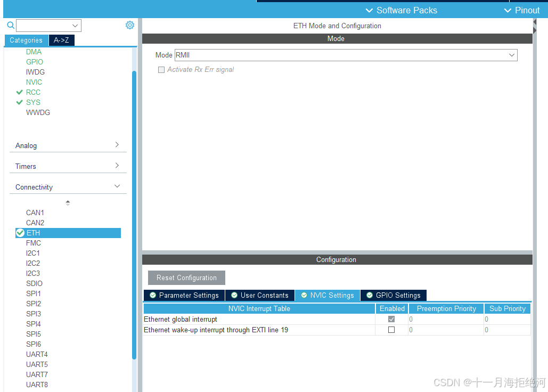Viewport: 548px width, 392px height.
Task: Collapse the Connectivity category
Action: coord(68,186)
